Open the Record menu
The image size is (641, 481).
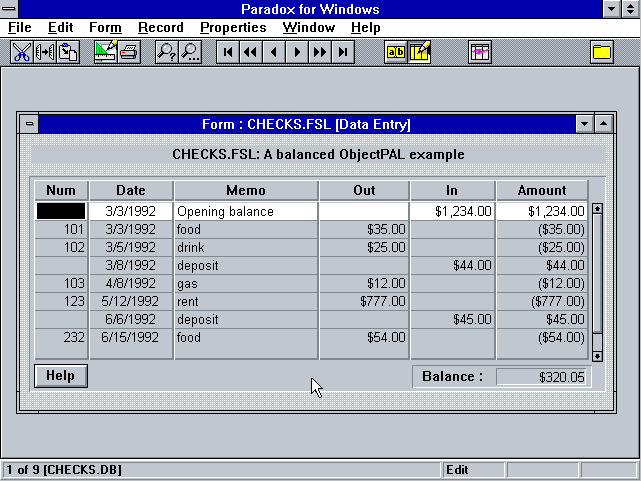coord(161,27)
